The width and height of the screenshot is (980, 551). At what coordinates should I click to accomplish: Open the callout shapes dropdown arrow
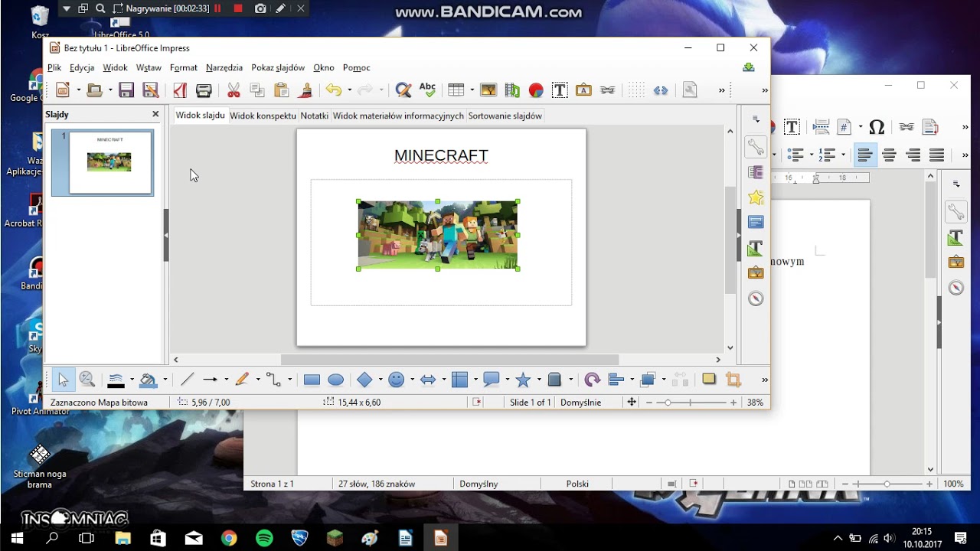pos(507,380)
